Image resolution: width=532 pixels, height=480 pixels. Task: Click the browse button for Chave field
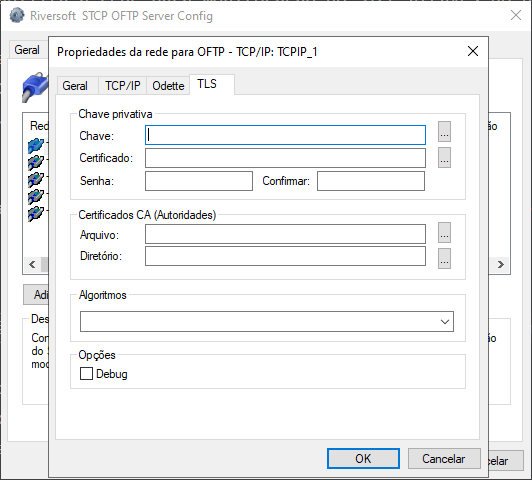[x=444, y=132]
